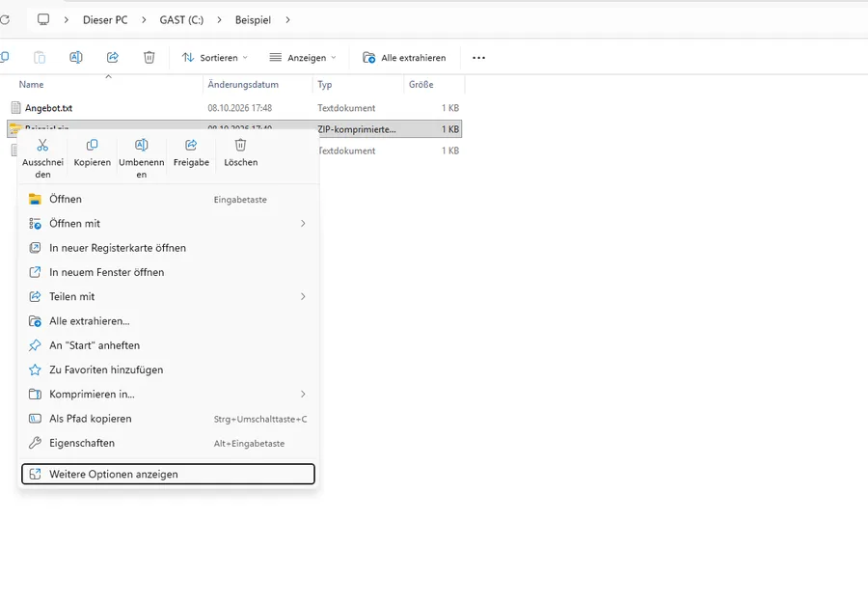Click Freigabe share icon in context menu
868x602 pixels.
pyautogui.click(x=191, y=145)
